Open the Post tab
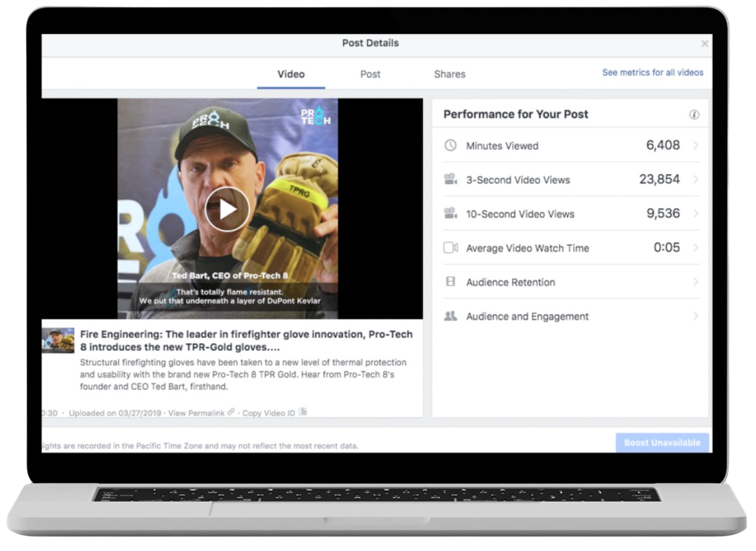The image size is (756, 551). click(370, 74)
